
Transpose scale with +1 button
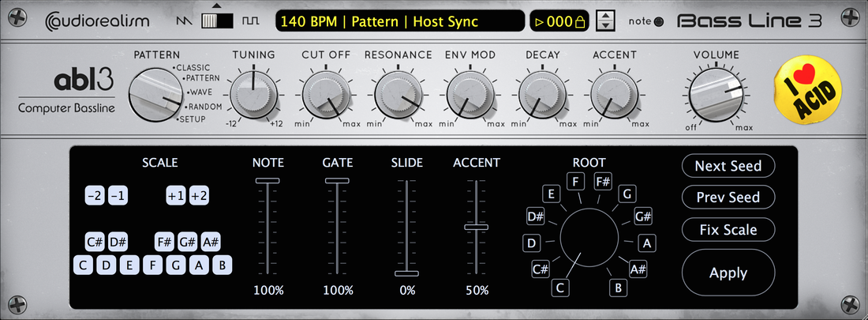point(176,196)
